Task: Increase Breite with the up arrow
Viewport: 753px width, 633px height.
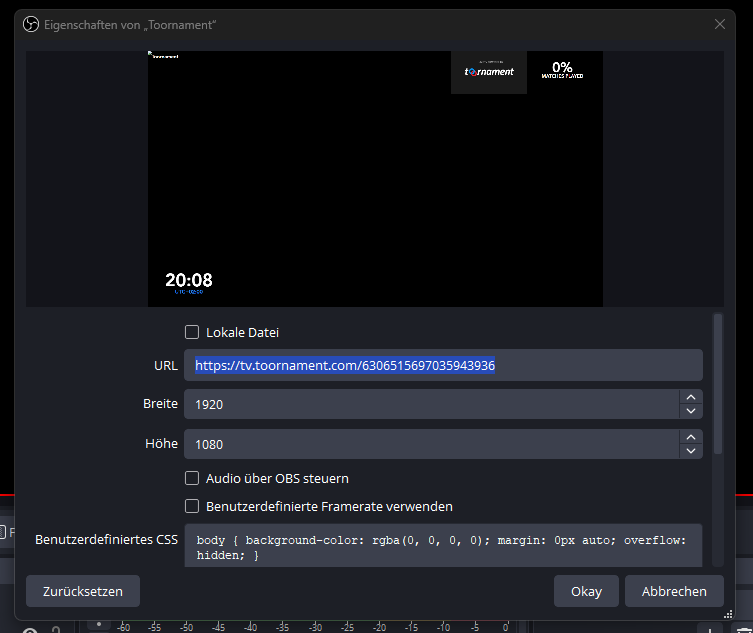Action: [690, 397]
